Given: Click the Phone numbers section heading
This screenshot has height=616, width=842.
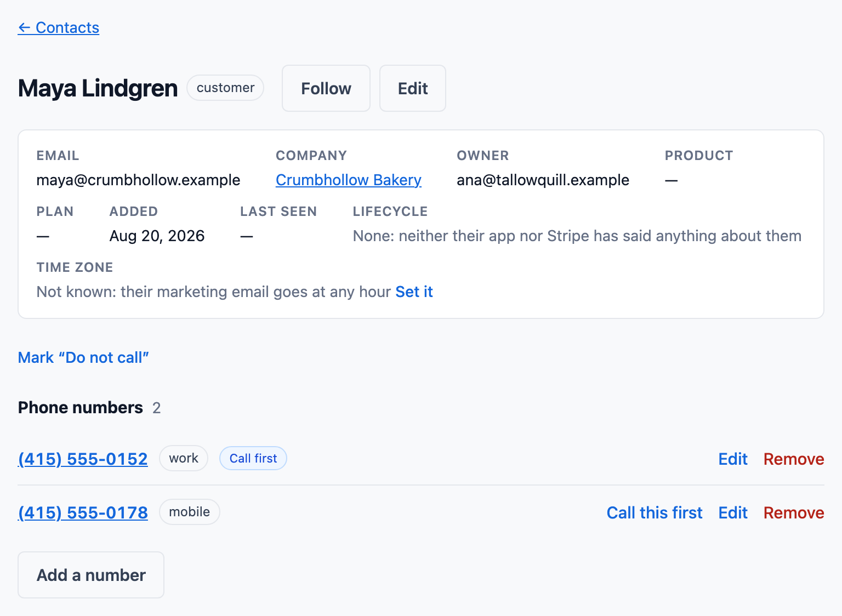Looking at the screenshot, I should point(81,407).
